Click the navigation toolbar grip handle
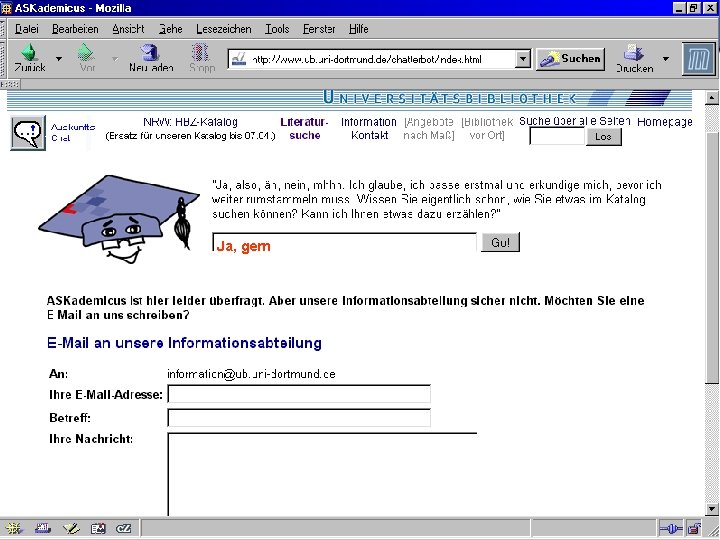The image size is (720, 540). click(x=3, y=59)
